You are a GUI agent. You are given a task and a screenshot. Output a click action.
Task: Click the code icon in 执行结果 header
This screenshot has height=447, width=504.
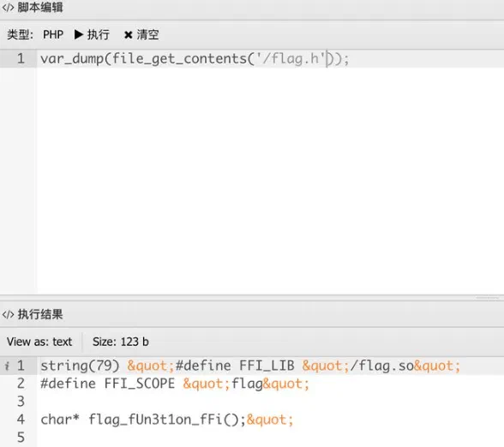pyautogui.click(x=8, y=314)
